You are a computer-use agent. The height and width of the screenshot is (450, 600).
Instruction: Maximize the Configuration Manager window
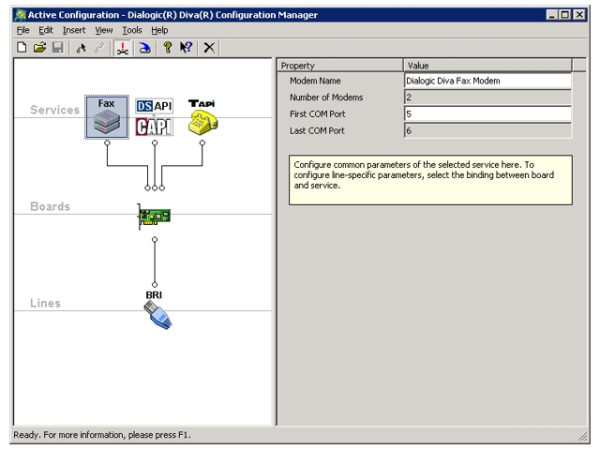pyautogui.click(x=565, y=15)
